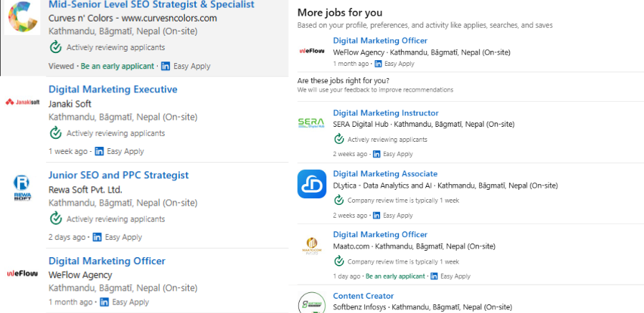Image resolution: width=644 pixels, height=313 pixels.
Task: Click the Actively reviewing icon under Rewa Soft
Action: click(55, 219)
